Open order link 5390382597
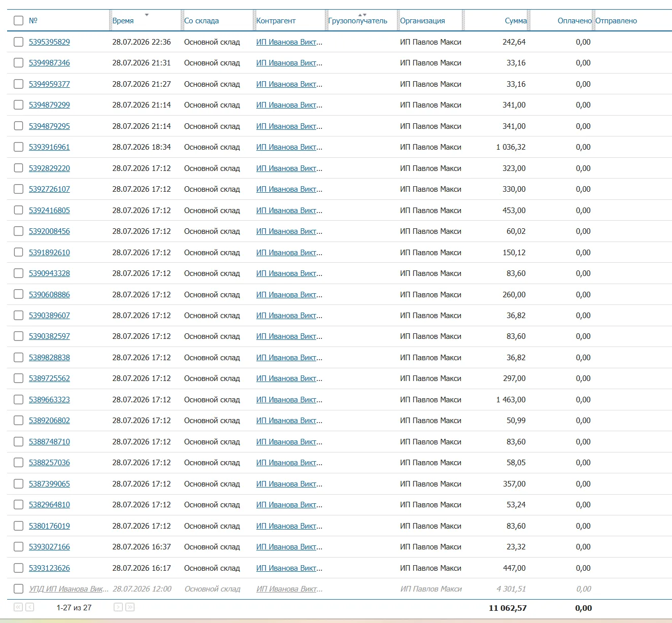Image resolution: width=672 pixels, height=623 pixels. click(49, 336)
